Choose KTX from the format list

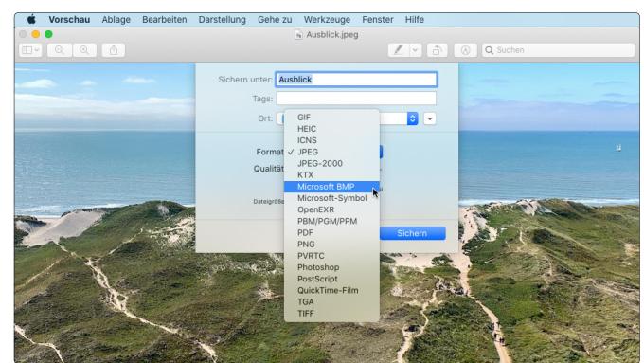331,174
